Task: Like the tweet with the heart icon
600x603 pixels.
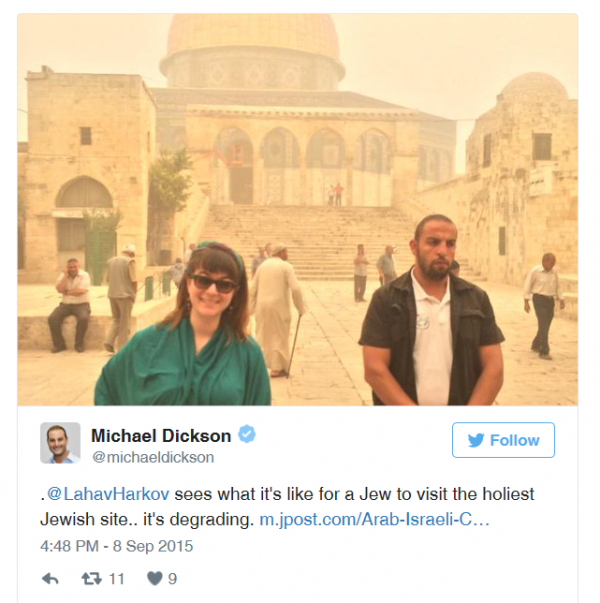Action: 155,578
